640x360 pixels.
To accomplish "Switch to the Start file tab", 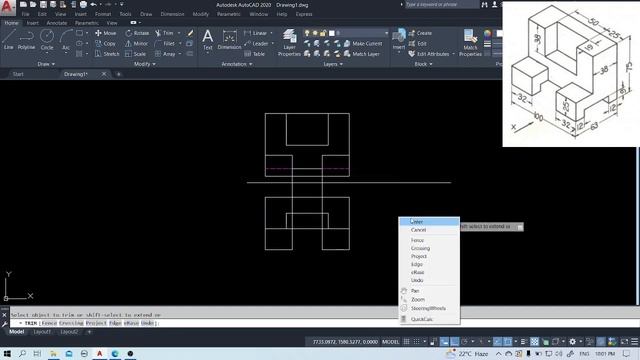I will click(x=18, y=74).
